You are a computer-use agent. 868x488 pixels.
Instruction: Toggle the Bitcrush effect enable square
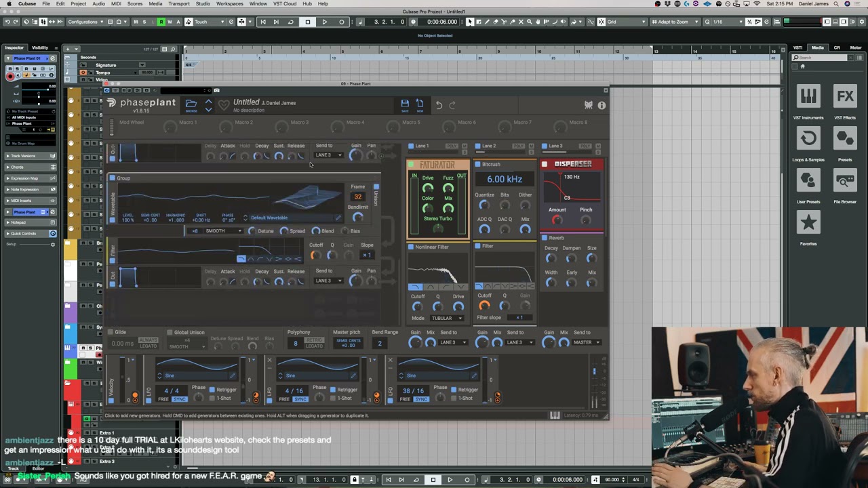[x=478, y=164]
